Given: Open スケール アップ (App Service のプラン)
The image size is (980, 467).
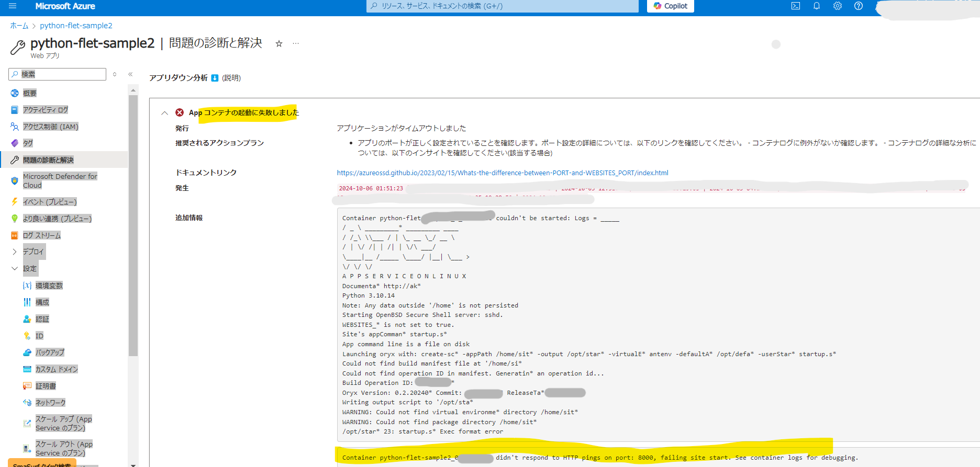Looking at the screenshot, I should (64, 424).
